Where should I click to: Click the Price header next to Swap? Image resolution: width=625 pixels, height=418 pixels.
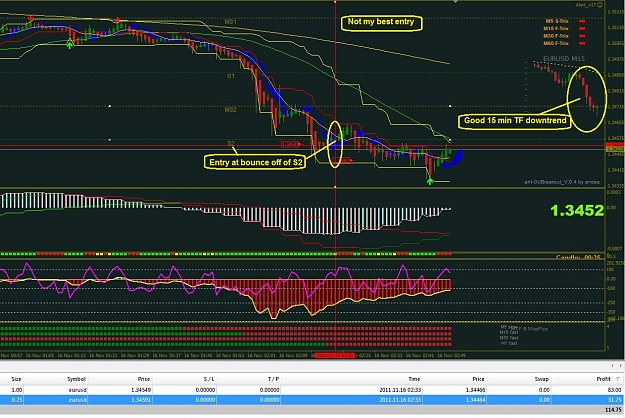[478, 379]
